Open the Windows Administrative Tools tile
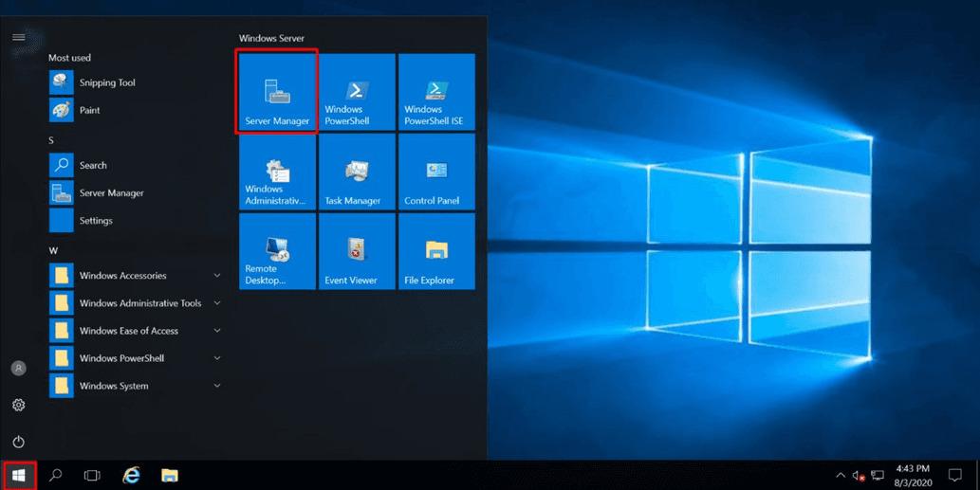This screenshot has width=980, height=490. (x=277, y=172)
